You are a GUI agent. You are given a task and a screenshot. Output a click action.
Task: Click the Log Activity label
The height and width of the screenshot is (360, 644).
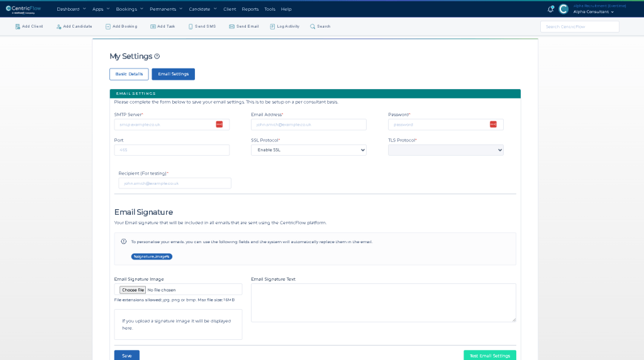(288, 26)
